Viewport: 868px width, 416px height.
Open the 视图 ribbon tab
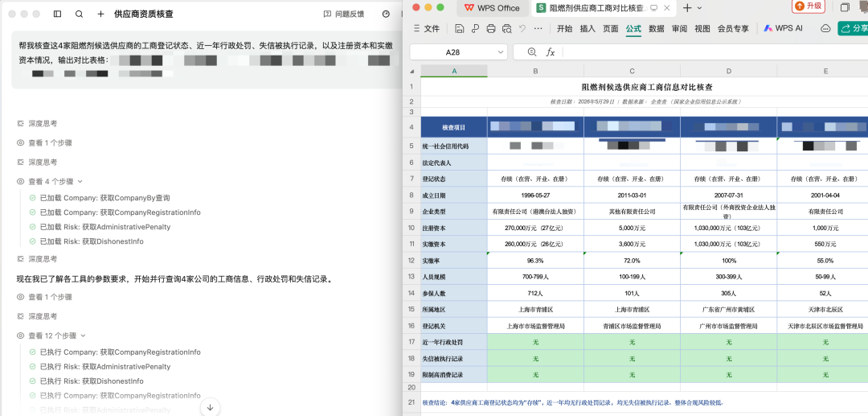702,28
